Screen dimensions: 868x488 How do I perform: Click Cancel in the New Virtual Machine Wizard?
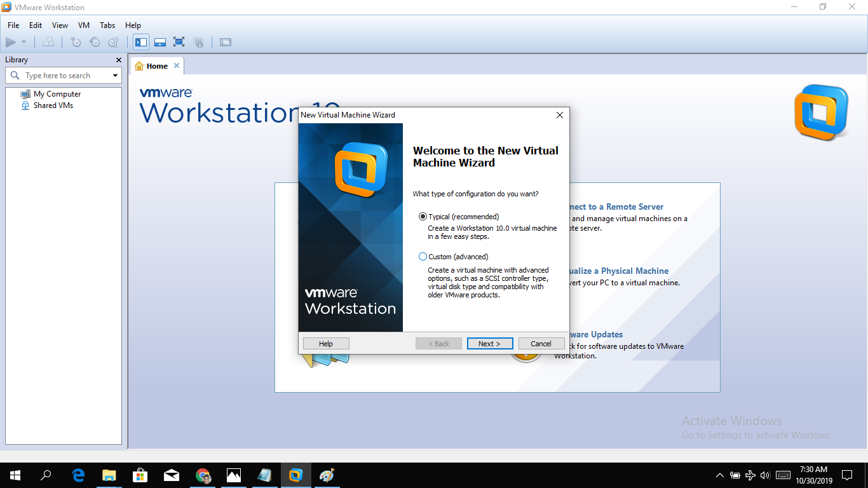(x=541, y=344)
